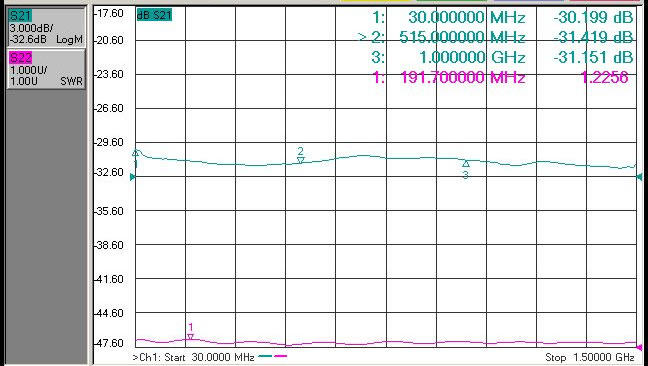Click the magenta trace legend dash at bottom
The image size is (648, 366).
(280, 356)
